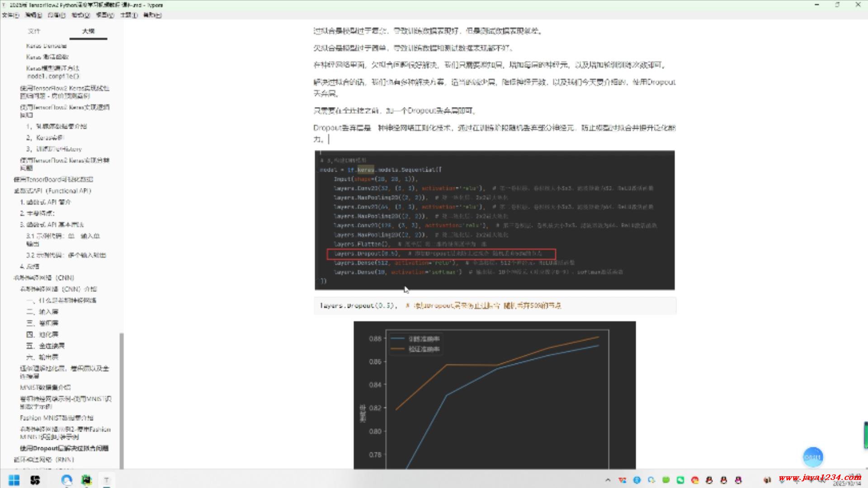The image size is (868, 488).
Task: Show hidden system tray icons chevron
Action: click(608, 480)
